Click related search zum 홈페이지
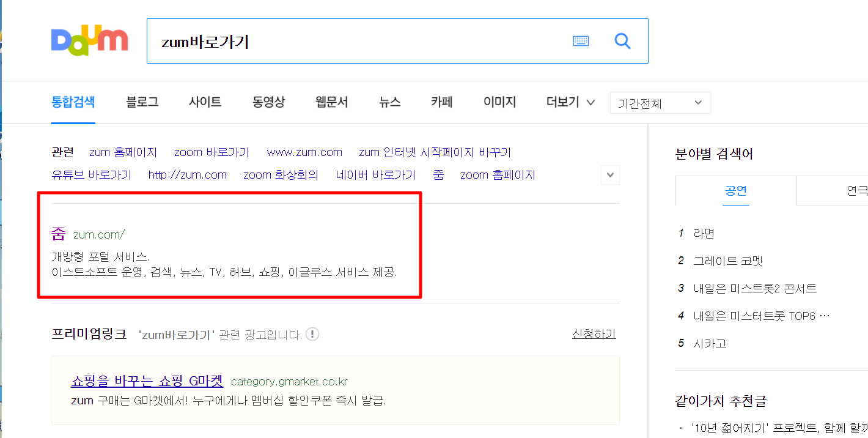 point(123,152)
